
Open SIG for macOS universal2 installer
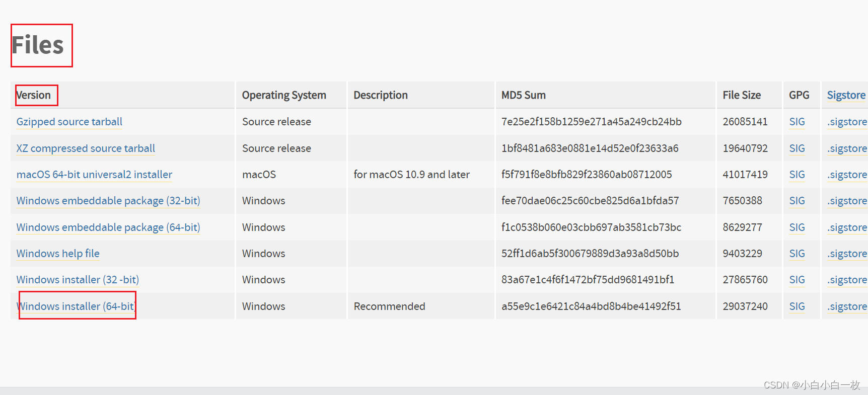(x=797, y=175)
